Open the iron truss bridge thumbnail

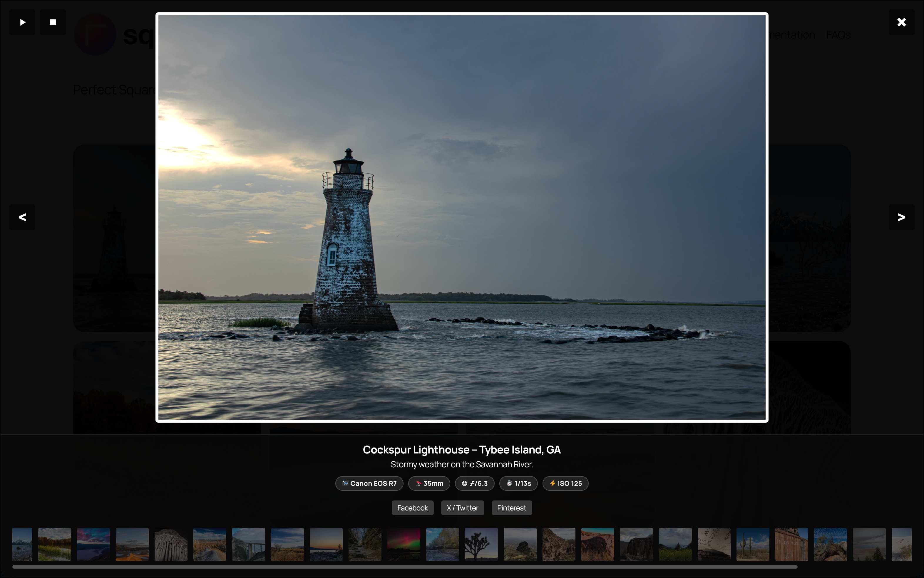point(636,544)
